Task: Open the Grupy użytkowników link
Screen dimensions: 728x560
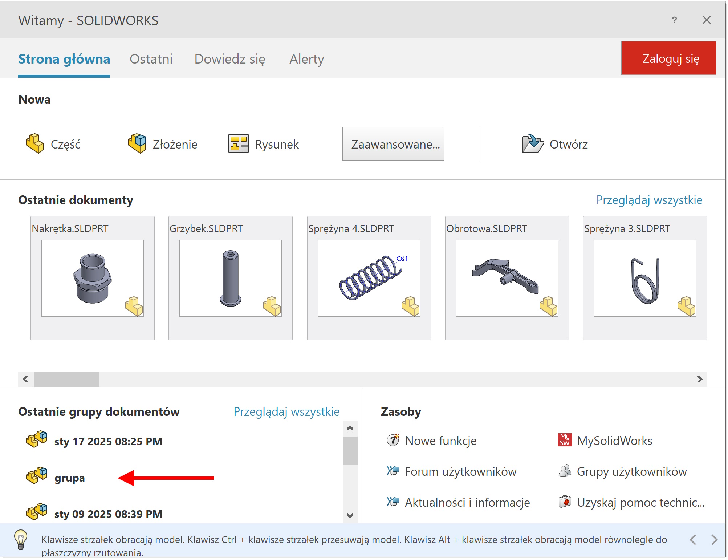Action: [x=632, y=471]
